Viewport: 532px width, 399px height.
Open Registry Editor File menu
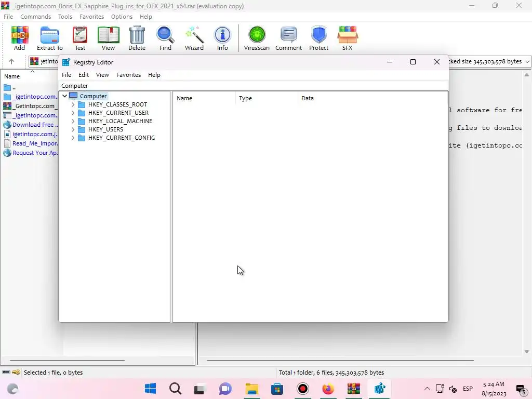point(66,75)
